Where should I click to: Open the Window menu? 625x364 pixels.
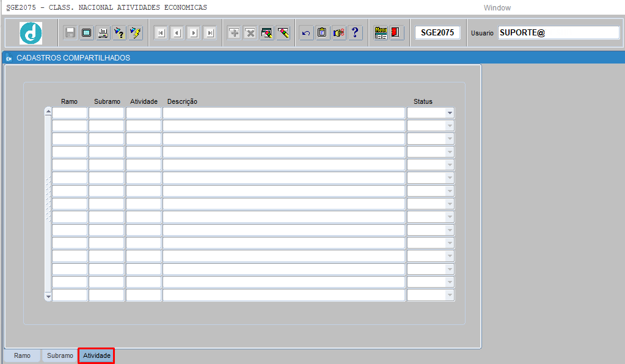497,7
